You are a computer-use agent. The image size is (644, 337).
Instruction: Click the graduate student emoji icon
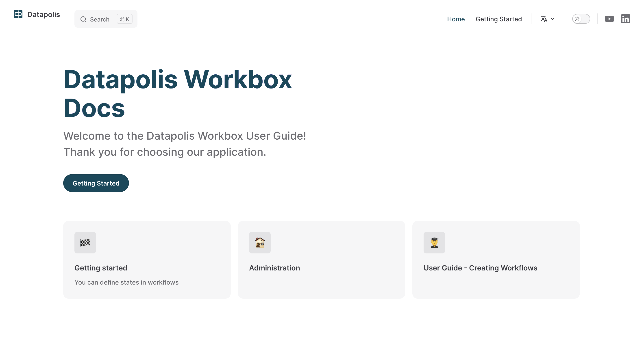click(x=434, y=242)
